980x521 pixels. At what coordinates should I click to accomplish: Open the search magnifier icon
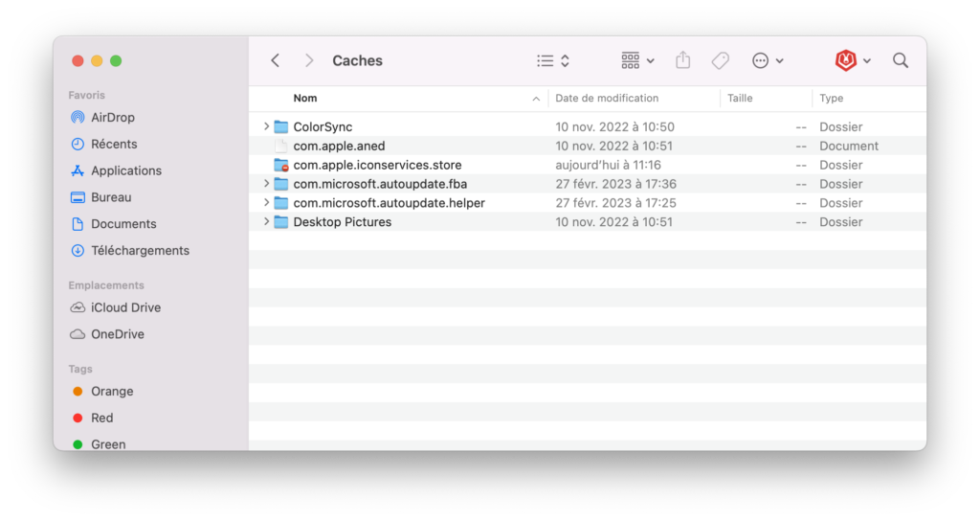point(901,60)
